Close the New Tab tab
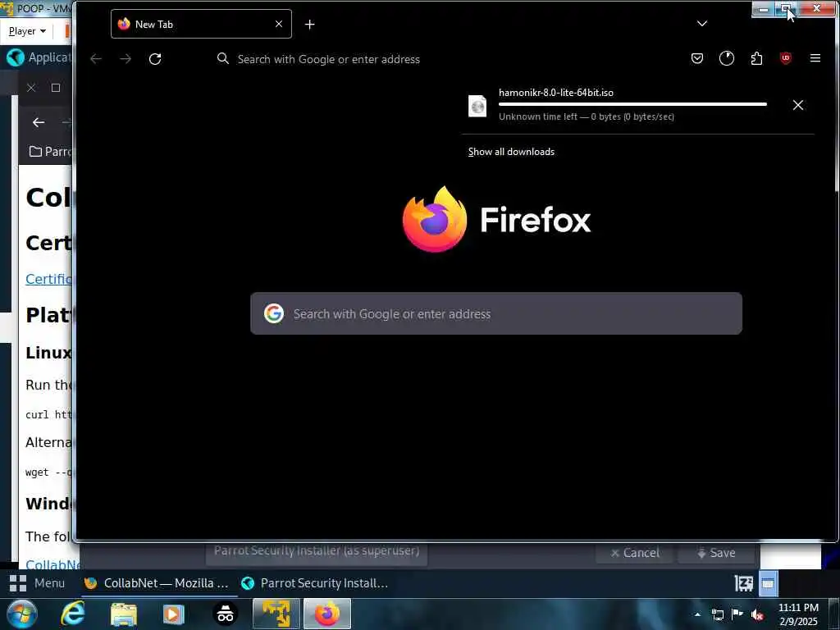Image resolution: width=840 pixels, height=630 pixels. [279, 24]
